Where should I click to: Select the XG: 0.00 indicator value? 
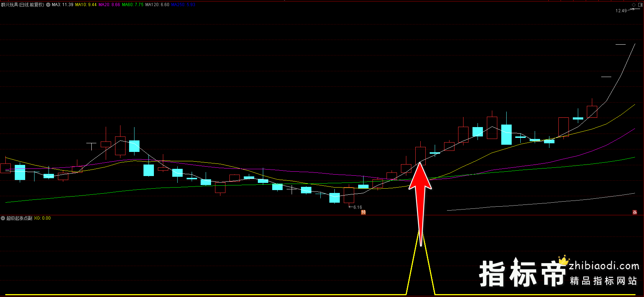tap(42, 218)
